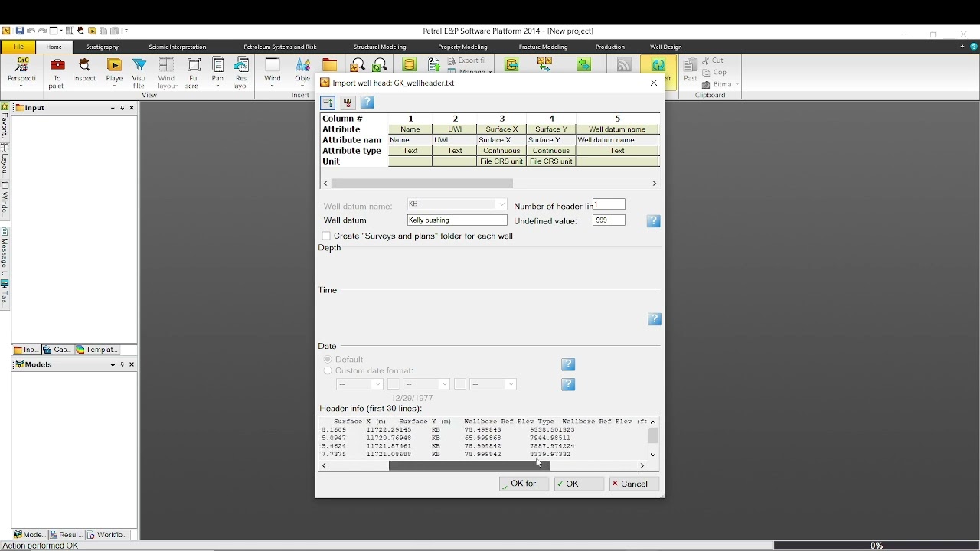Click the OK button

coord(579,484)
